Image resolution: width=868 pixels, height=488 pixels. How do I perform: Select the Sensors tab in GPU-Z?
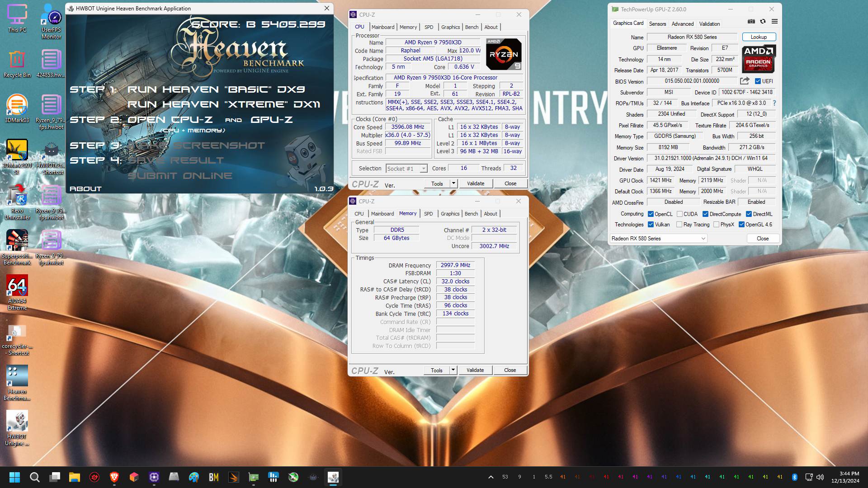click(657, 24)
